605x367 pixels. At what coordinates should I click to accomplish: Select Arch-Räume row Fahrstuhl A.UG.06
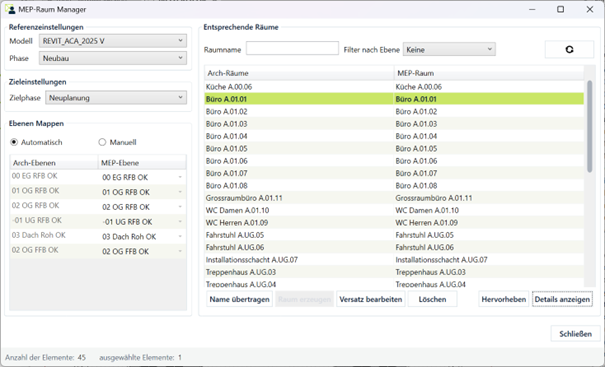299,247
